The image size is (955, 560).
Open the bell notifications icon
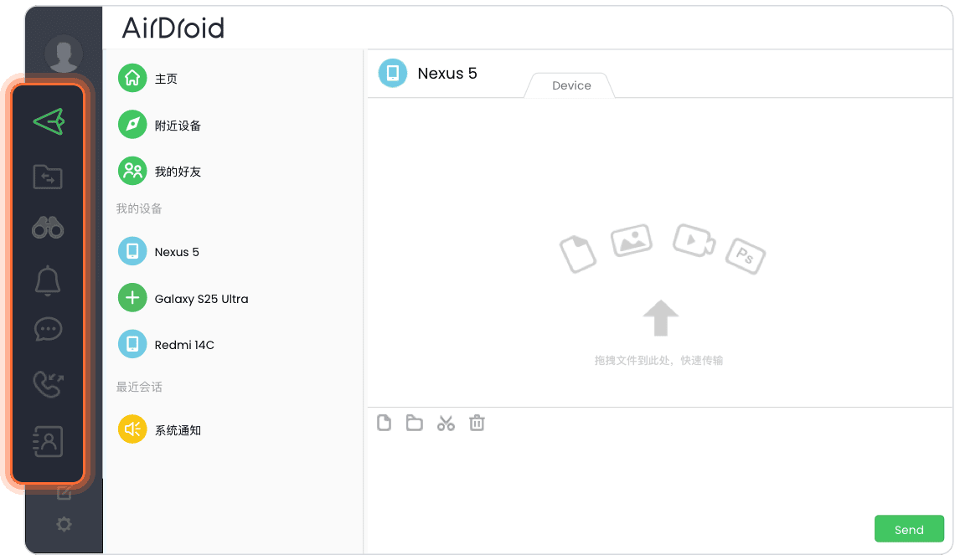[x=48, y=280]
